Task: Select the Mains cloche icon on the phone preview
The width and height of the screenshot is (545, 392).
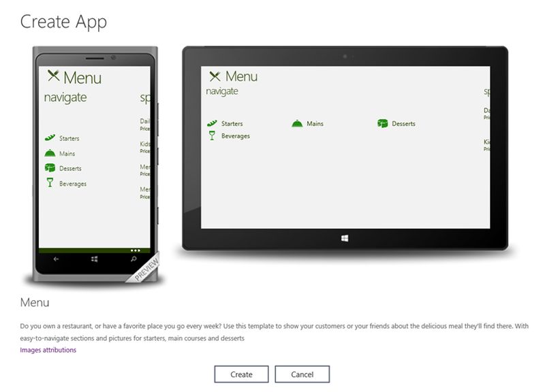Action: [48, 153]
